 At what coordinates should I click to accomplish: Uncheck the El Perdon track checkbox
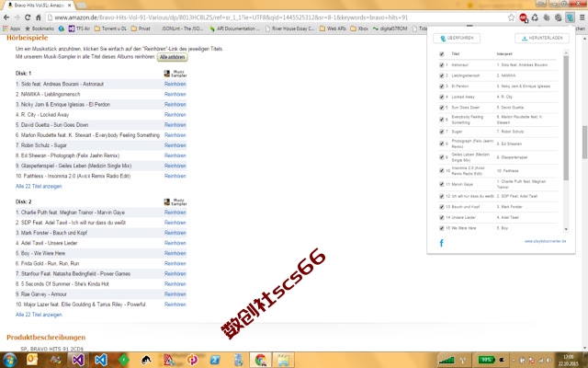click(442, 86)
